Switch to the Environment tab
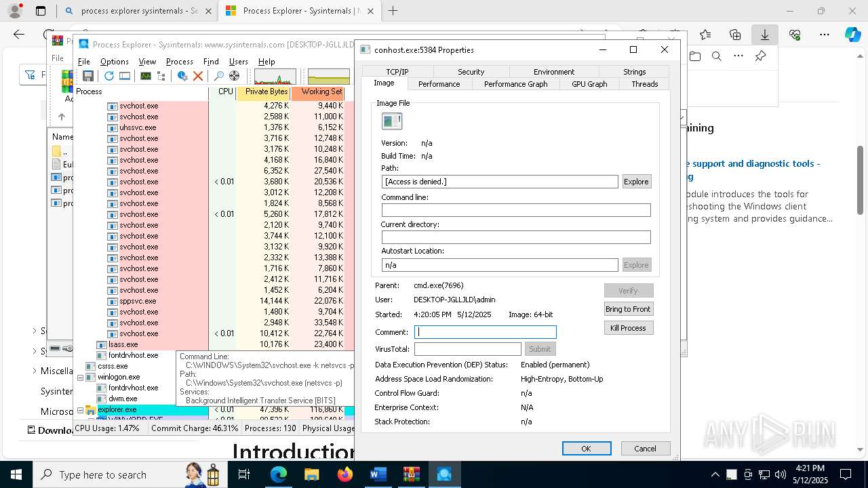Screen dimensions: 868x488 554,72
